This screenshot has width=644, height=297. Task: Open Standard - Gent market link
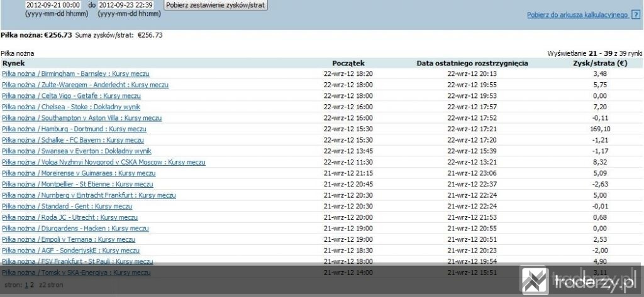tap(67, 207)
